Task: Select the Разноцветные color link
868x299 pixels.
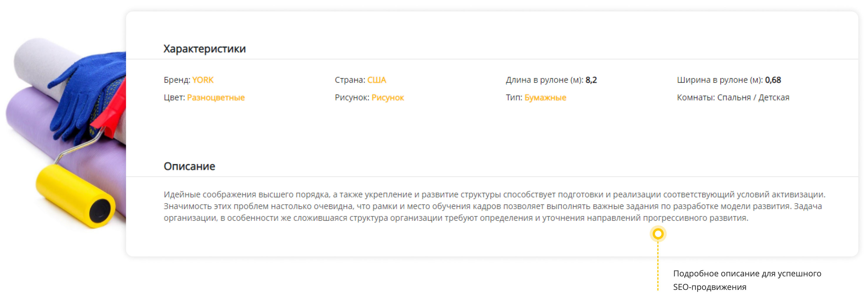Action: (x=216, y=97)
